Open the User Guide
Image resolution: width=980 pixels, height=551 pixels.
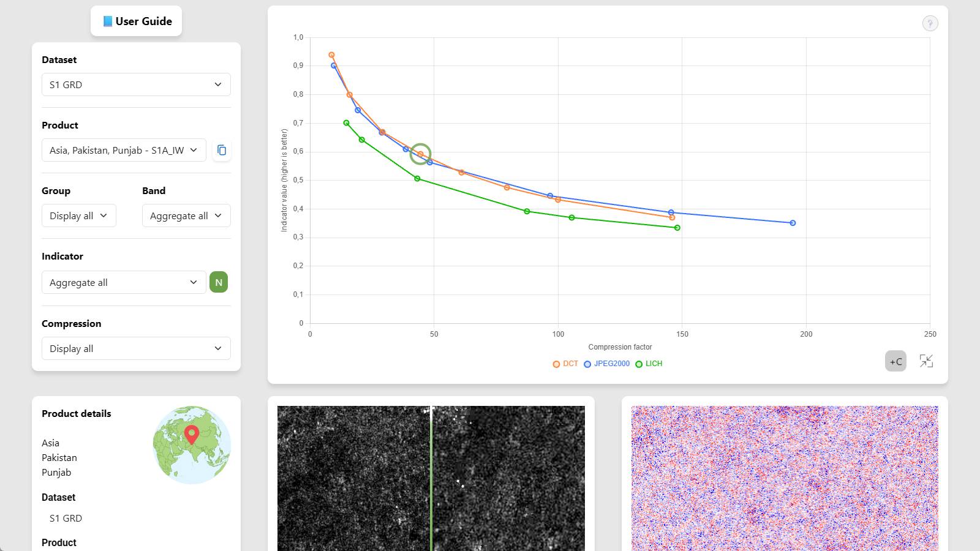pyautogui.click(x=137, y=21)
